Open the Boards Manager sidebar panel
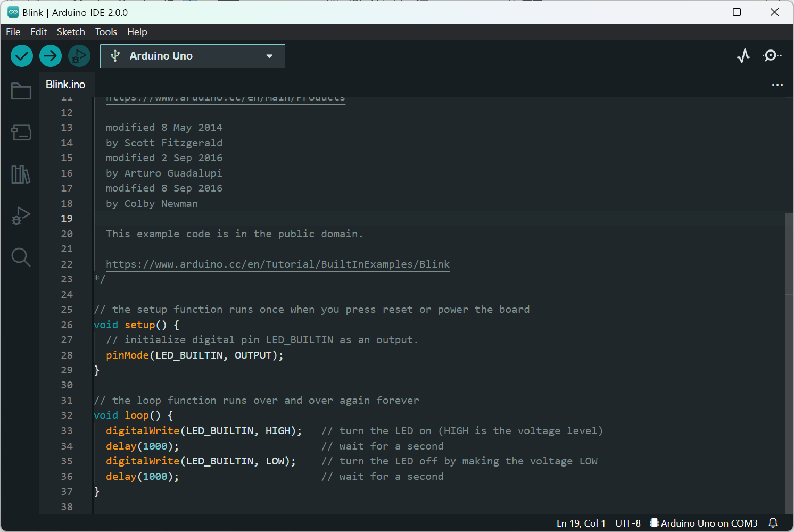794x532 pixels. (21, 132)
